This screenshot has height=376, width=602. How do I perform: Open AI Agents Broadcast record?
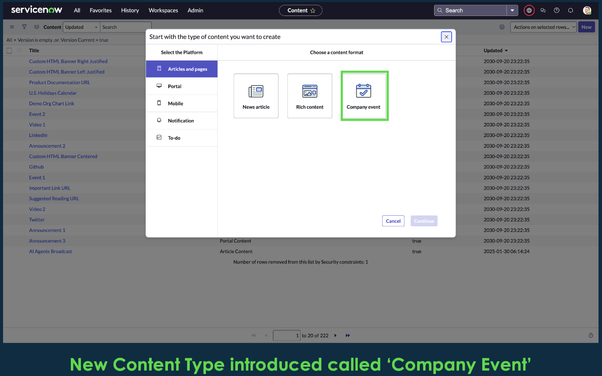click(x=51, y=251)
